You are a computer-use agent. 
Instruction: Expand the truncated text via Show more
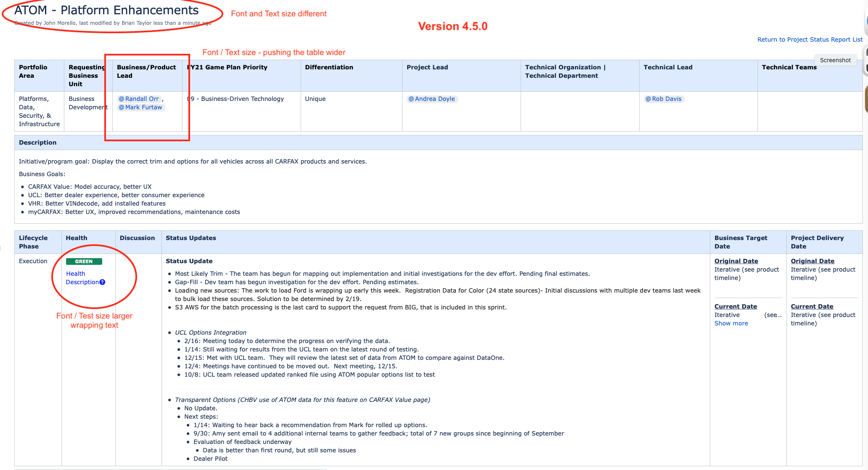(730, 323)
